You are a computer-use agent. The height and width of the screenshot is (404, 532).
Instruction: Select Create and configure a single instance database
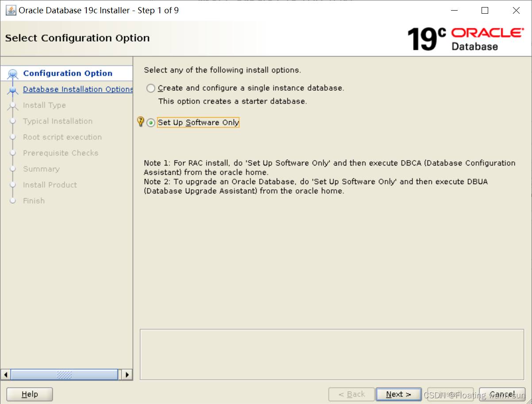(150, 88)
